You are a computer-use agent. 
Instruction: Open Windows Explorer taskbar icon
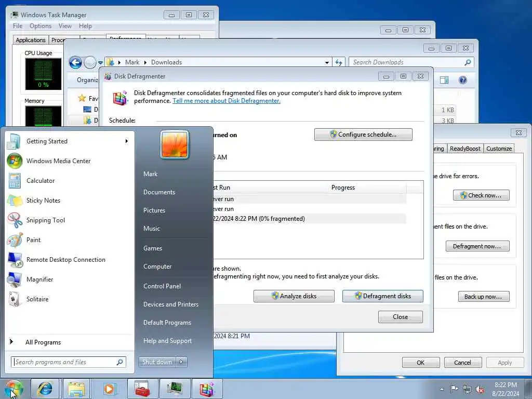pos(77,389)
